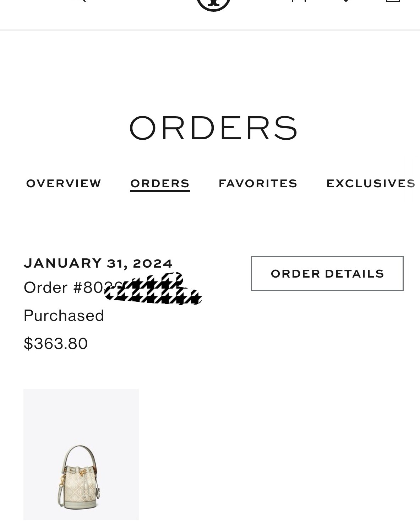Switch to the Overview tab
The width and height of the screenshot is (420, 526).
[64, 183]
